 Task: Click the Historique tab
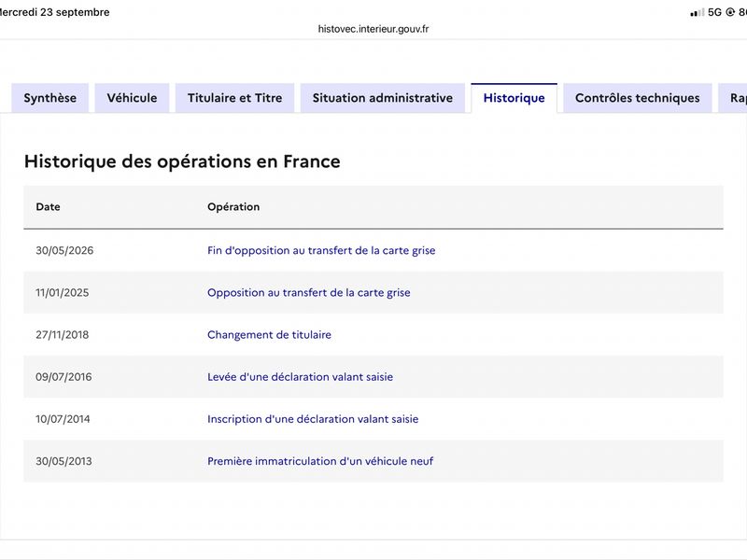pyautogui.click(x=514, y=98)
